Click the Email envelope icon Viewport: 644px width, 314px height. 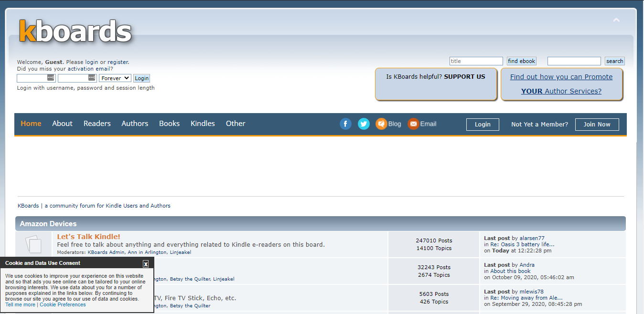point(413,124)
